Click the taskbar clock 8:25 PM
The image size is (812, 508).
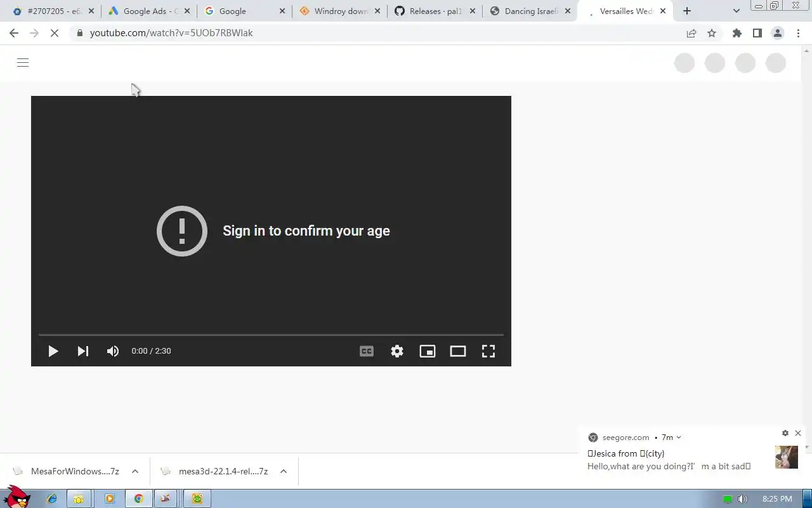[x=777, y=499]
